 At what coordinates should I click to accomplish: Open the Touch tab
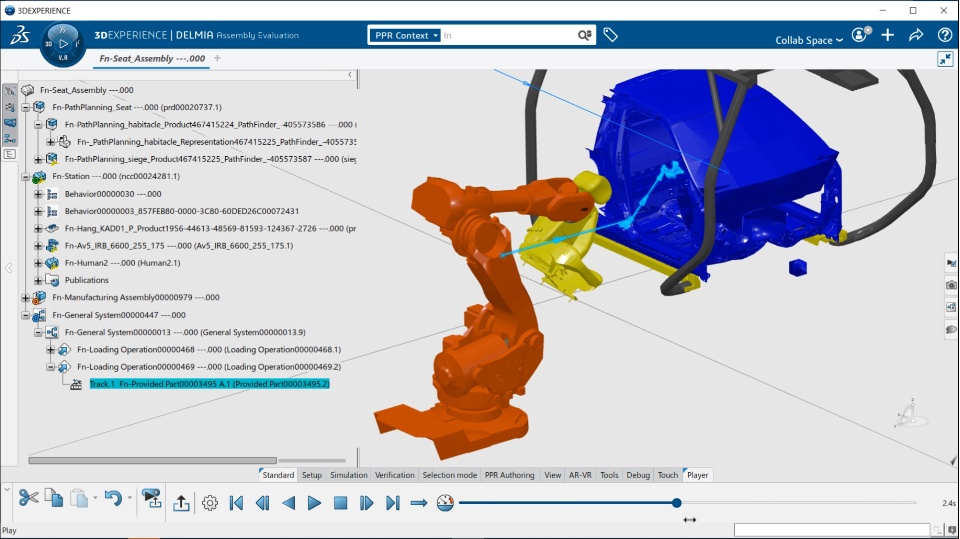coord(667,475)
